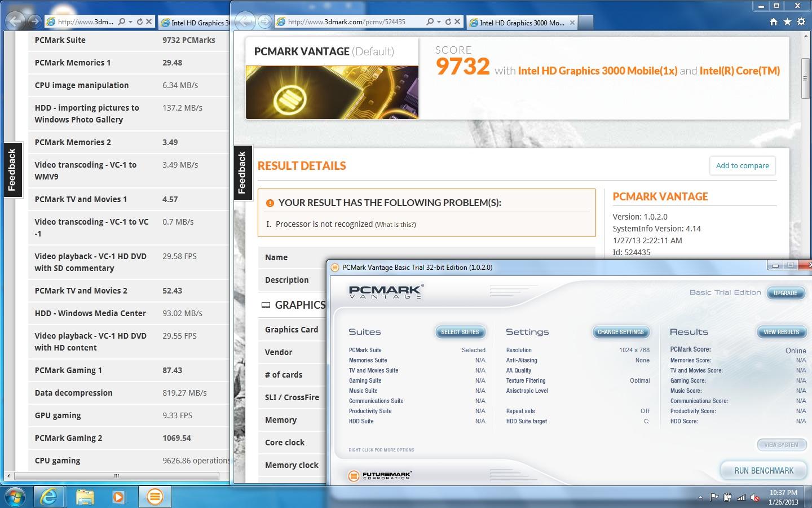
Task: Click search magnifier in left IE address bar
Action: point(121,21)
